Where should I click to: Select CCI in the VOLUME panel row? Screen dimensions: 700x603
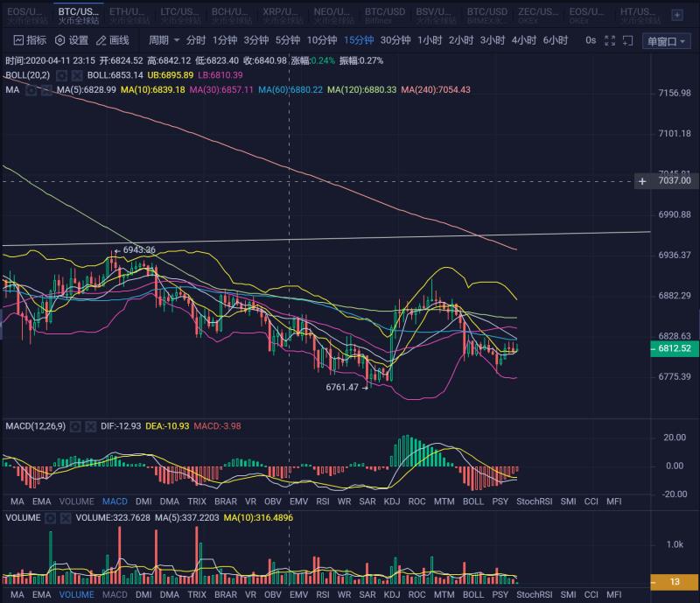pyautogui.click(x=591, y=595)
